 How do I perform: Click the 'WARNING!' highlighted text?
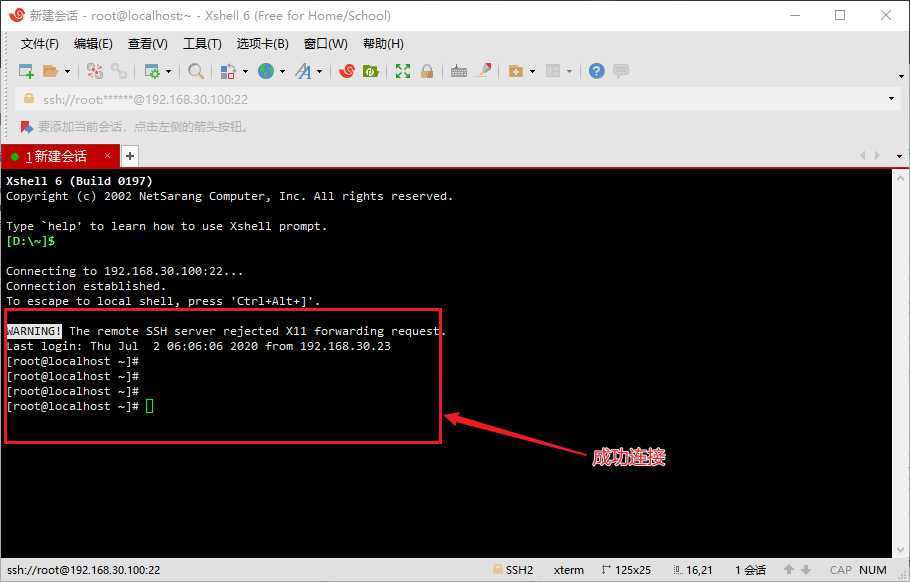(34, 331)
